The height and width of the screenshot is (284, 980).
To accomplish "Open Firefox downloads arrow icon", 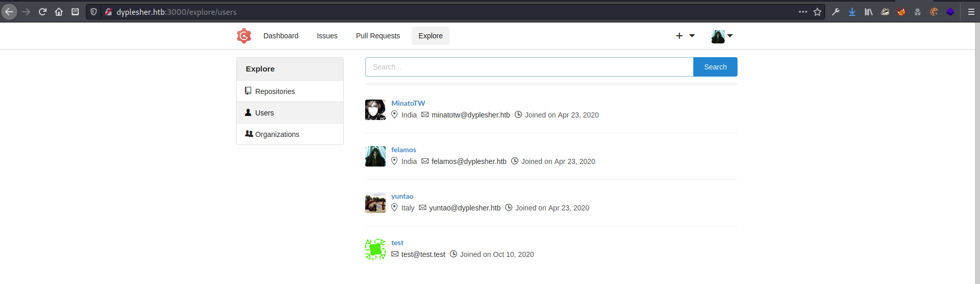I will coord(852,12).
